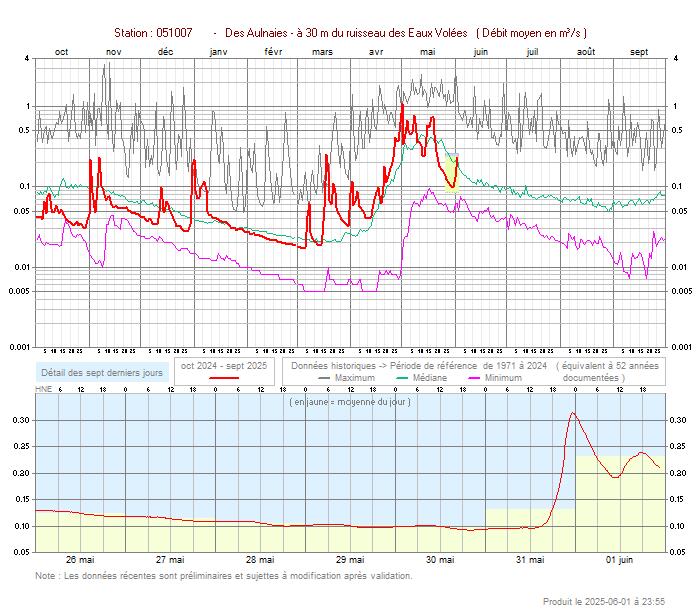Click the "0.15" value on the lower chart's left axis
Image resolution: width=700 pixels, height=610 pixels.
click(21, 499)
